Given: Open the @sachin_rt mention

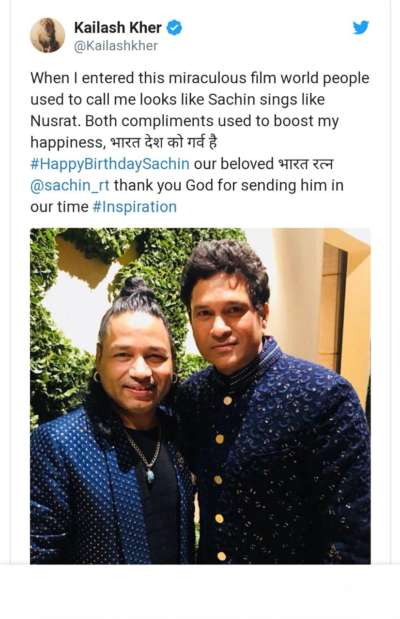Looking at the screenshot, I should point(70,186).
